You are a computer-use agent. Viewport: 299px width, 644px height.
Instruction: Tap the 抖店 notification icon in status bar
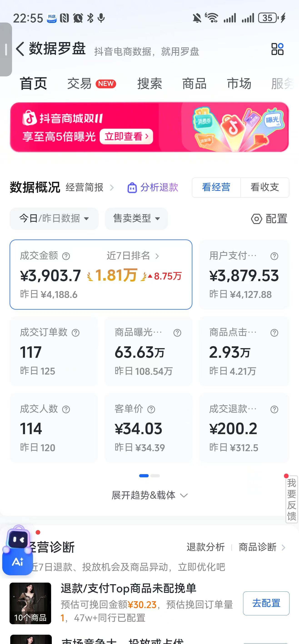tap(52, 18)
